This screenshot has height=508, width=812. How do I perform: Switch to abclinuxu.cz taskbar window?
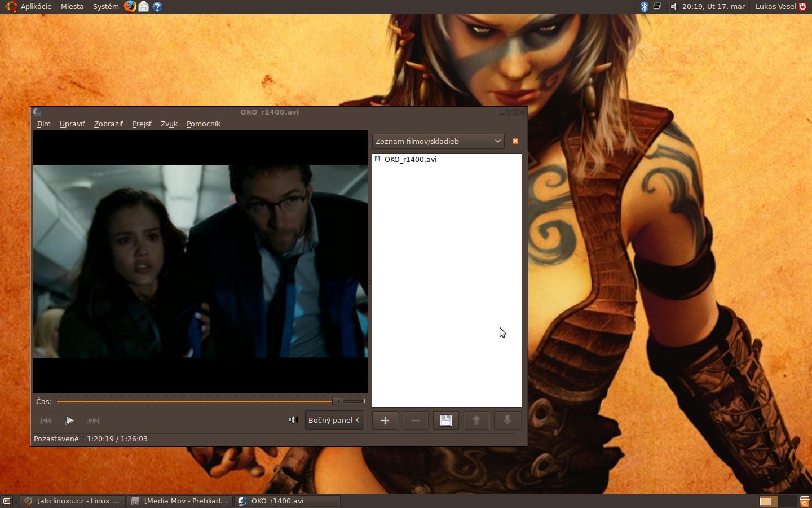coord(73,501)
